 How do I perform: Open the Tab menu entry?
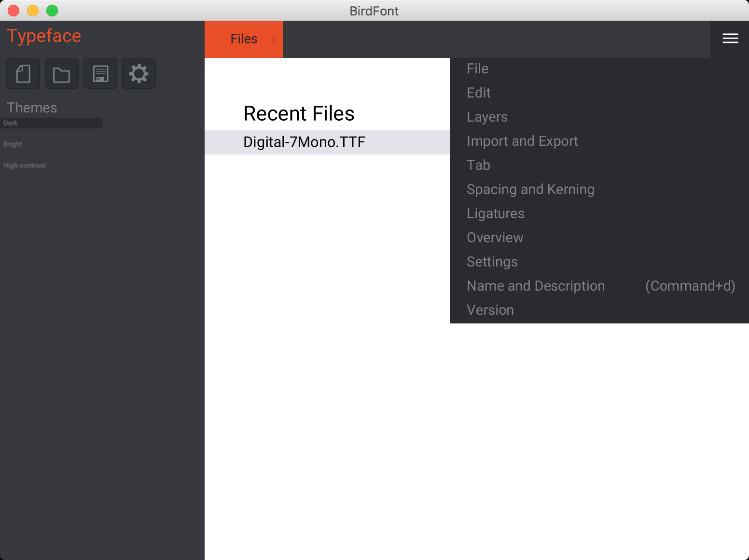pyautogui.click(x=599, y=166)
